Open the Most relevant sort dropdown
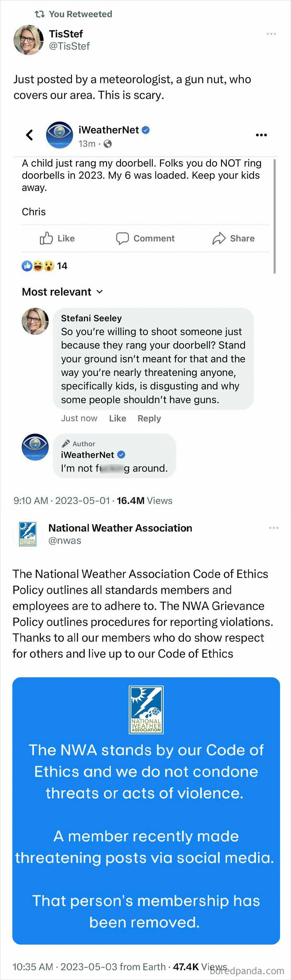Viewport: 291px width, 980px height. pyautogui.click(x=62, y=292)
